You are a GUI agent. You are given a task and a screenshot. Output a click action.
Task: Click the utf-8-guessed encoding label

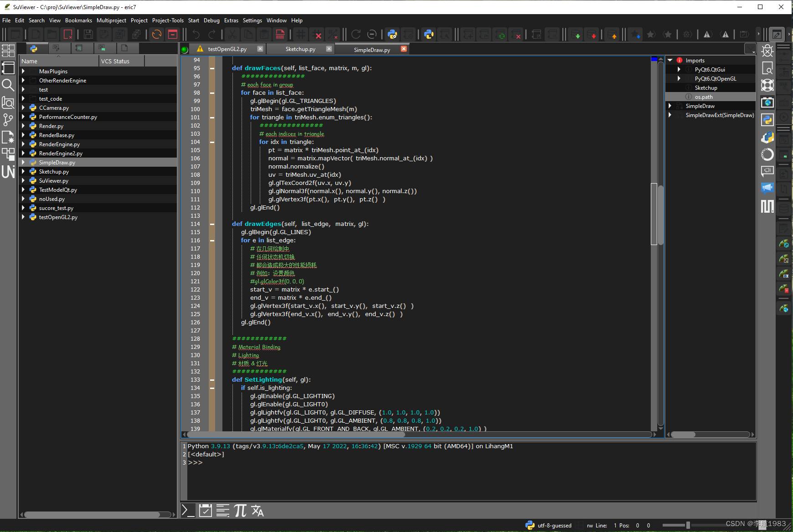[555, 525]
